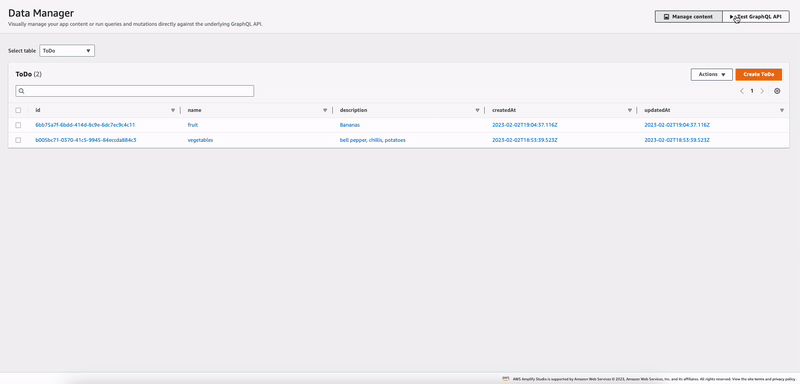
Task: Click fruit updatedAt 19:04:37 timestamp
Action: [678, 125]
